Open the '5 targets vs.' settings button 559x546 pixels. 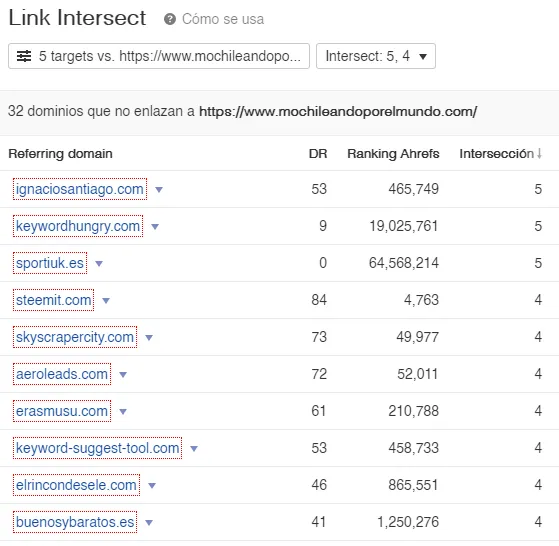[x=159, y=56]
